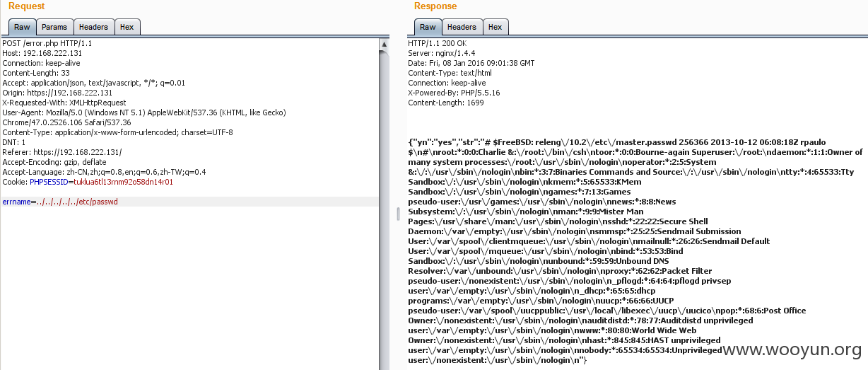
Task: Click the HTTP/1.1 200 OK status line
Action: (438, 43)
